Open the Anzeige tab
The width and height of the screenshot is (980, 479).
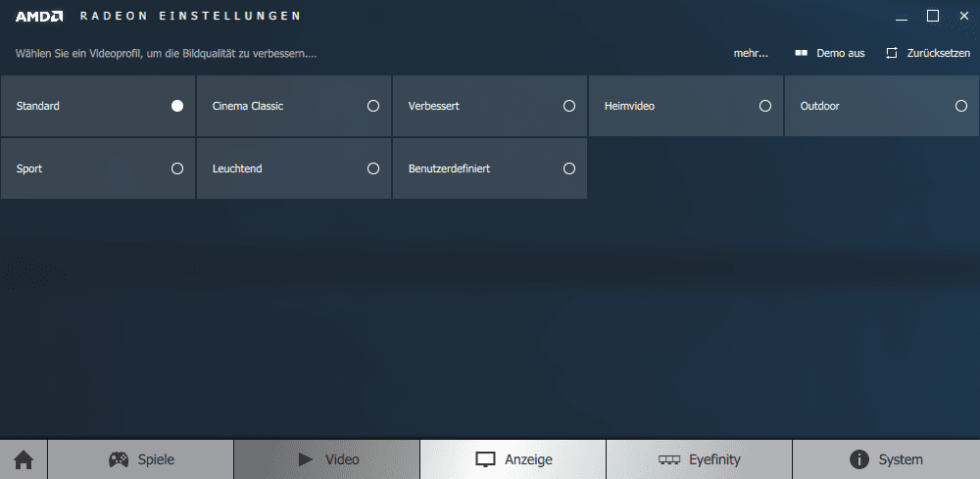[514, 459]
